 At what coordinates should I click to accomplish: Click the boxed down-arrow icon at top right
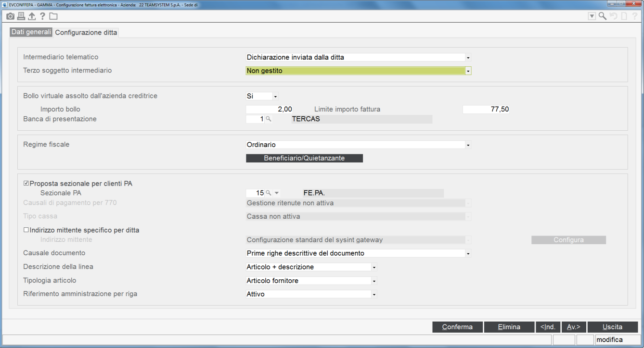pyautogui.click(x=592, y=16)
